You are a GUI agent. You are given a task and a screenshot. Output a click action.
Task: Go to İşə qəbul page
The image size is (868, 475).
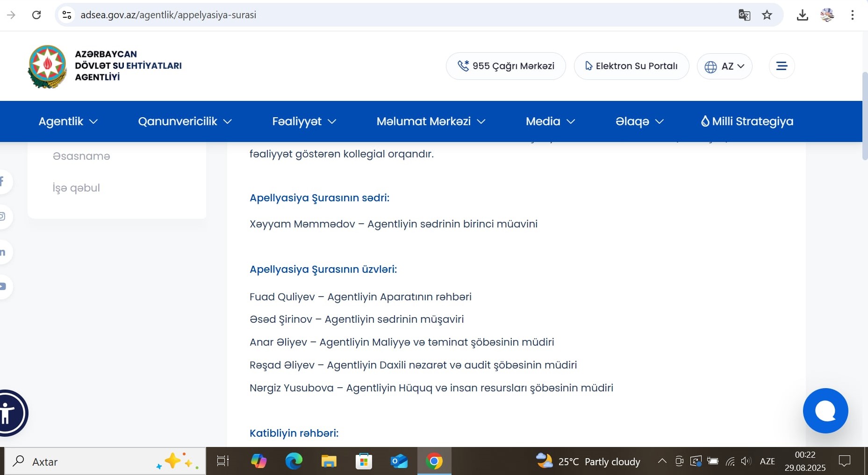(76, 188)
